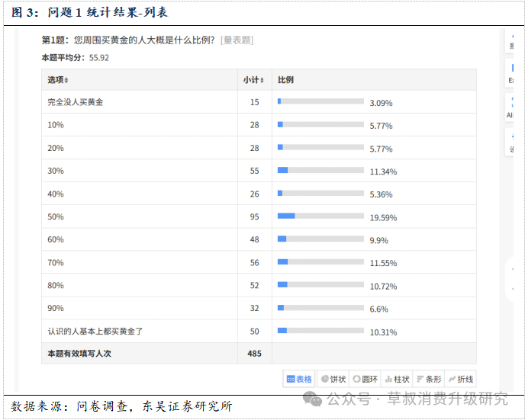Click the 3.09% progress bar
The width and height of the screenshot is (525, 420).
pos(320,101)
